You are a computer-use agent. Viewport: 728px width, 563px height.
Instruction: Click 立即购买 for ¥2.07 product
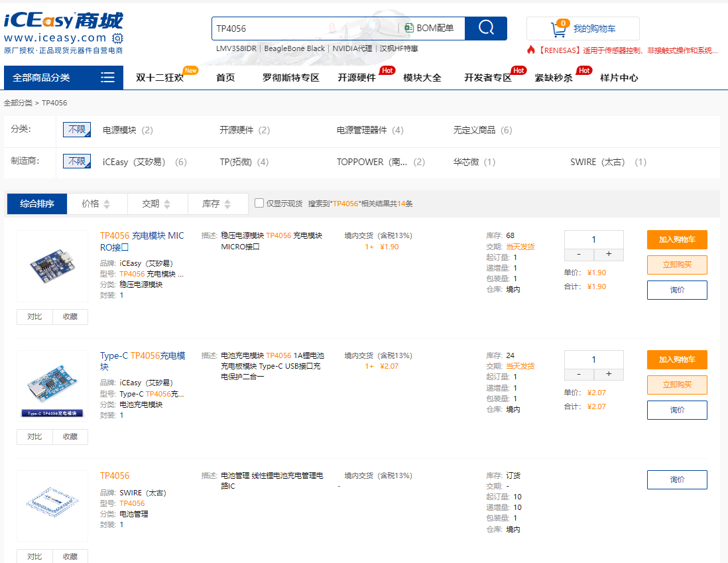click(677, 385)
